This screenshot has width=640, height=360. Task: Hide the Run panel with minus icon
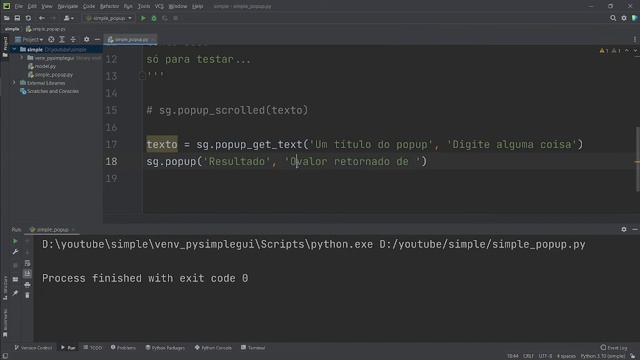(635, 229)
